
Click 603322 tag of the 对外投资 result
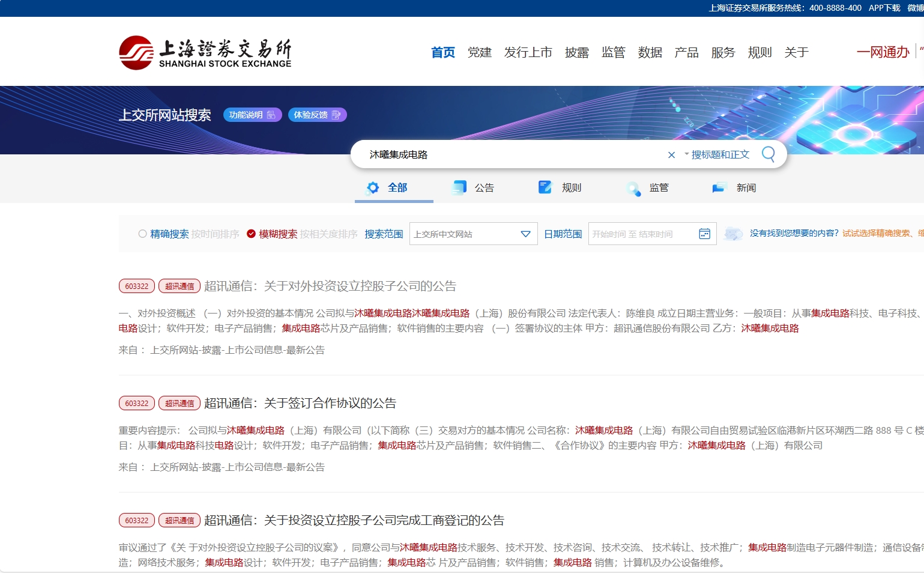click(x=137, y=286)
